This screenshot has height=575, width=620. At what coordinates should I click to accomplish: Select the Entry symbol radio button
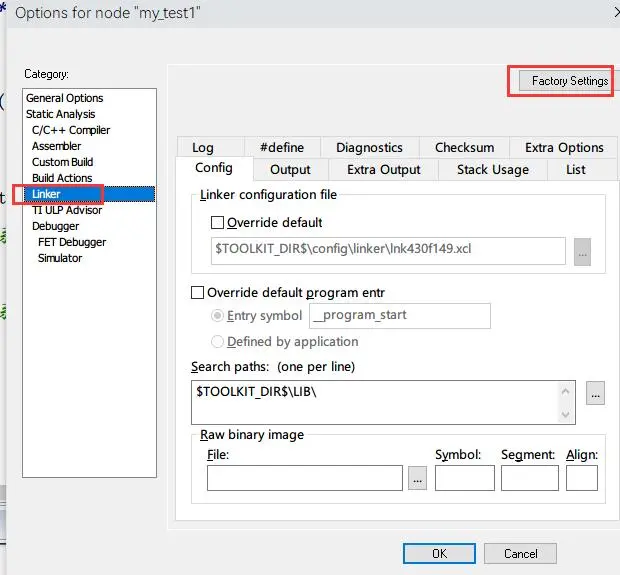tap(218, 316)
